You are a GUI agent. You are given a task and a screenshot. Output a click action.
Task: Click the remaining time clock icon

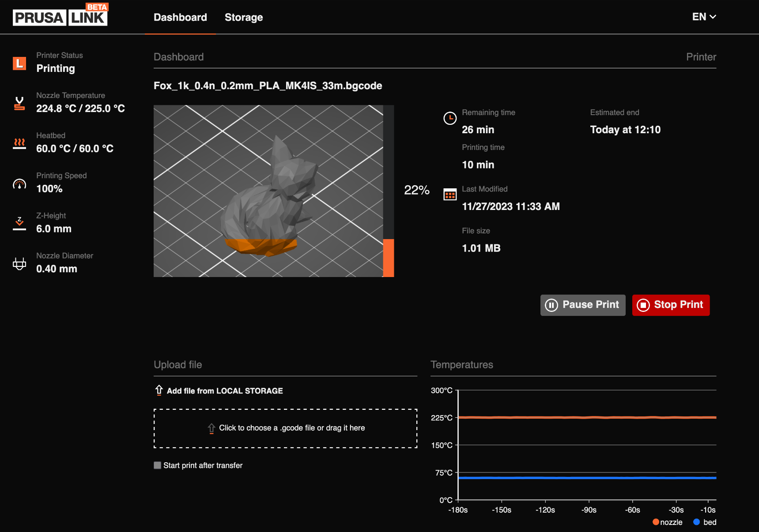449,118
